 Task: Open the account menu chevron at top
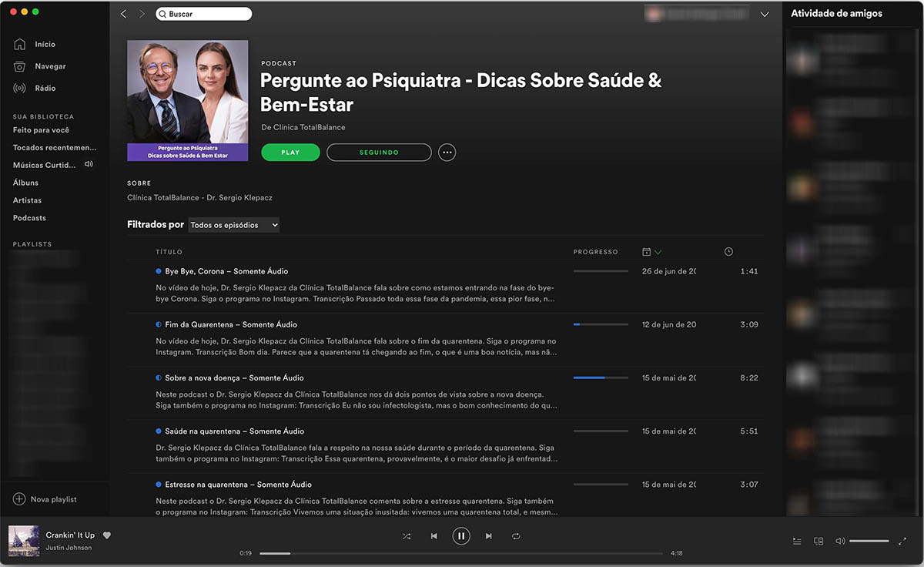(x=764, y=15)
